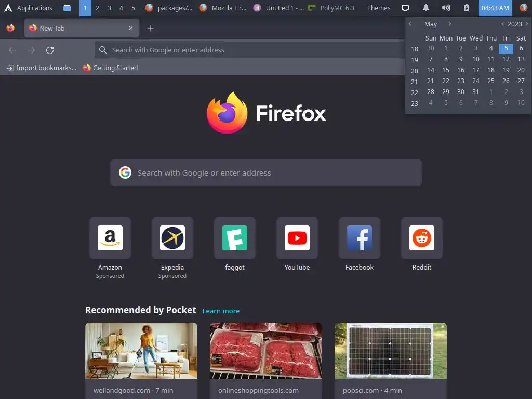Click the user avatar icon in the panel corner

click(x=524, y=8)
